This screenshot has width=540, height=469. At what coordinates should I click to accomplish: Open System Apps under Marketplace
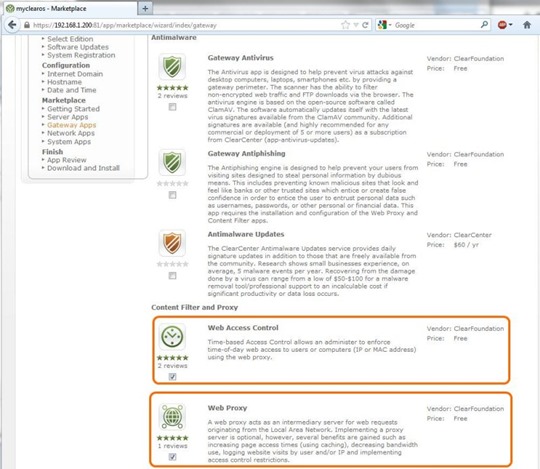tap(69, 142)
